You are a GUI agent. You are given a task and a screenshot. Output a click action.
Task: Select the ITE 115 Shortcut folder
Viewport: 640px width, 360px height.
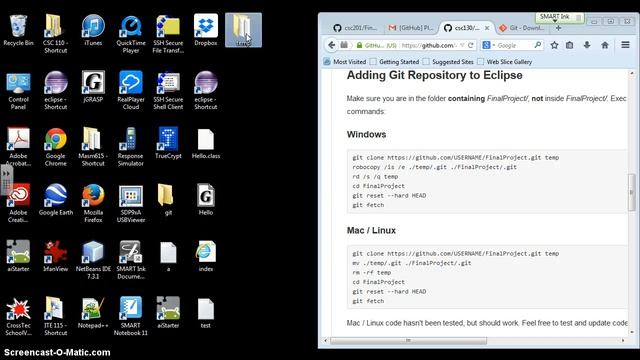click(x=56, y=316)
